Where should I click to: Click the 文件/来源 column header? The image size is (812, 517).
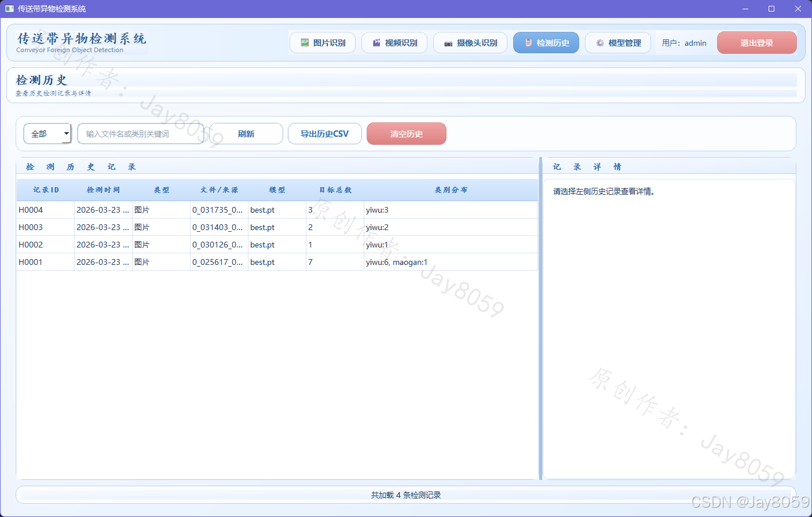pyautogui.click(x=220, y=190)
